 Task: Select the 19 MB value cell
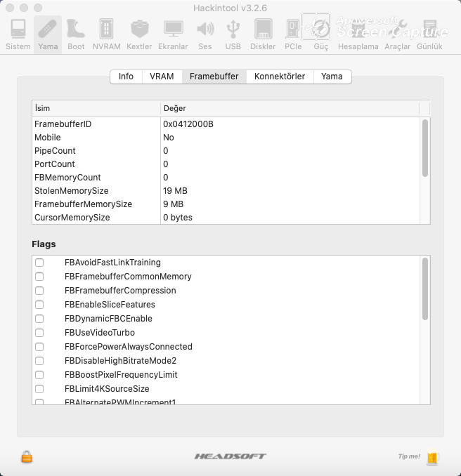[176, 191]
